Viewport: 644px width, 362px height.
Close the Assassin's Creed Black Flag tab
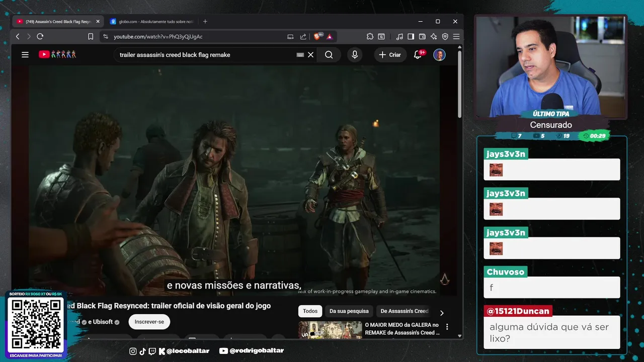(98, 22)
